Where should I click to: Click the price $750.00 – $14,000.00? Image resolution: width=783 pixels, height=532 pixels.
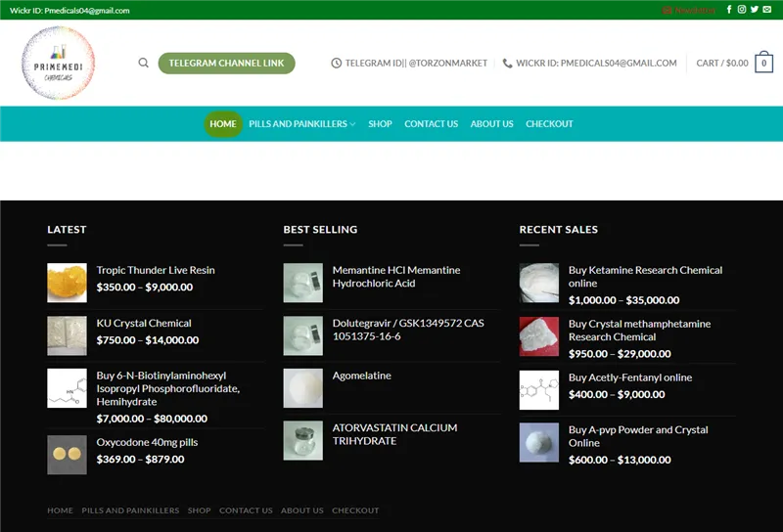point(148,340)
